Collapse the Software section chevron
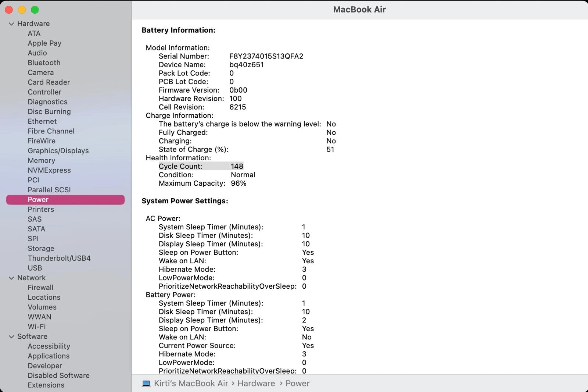 (x=11, y=336)
